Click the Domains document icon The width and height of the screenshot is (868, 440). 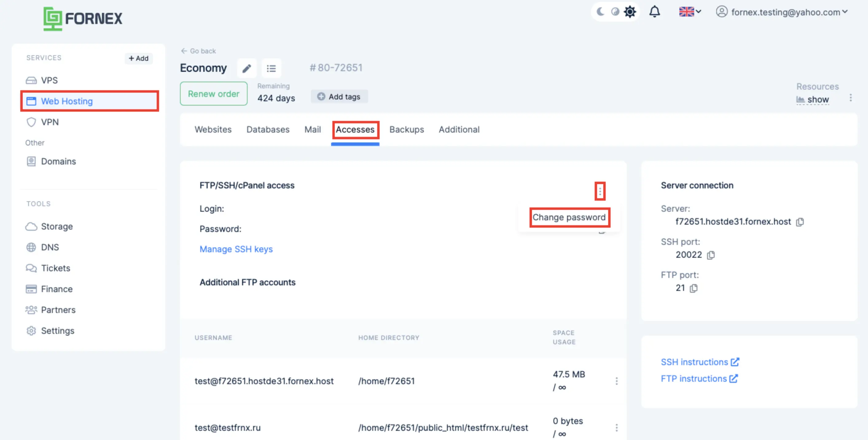31,161
